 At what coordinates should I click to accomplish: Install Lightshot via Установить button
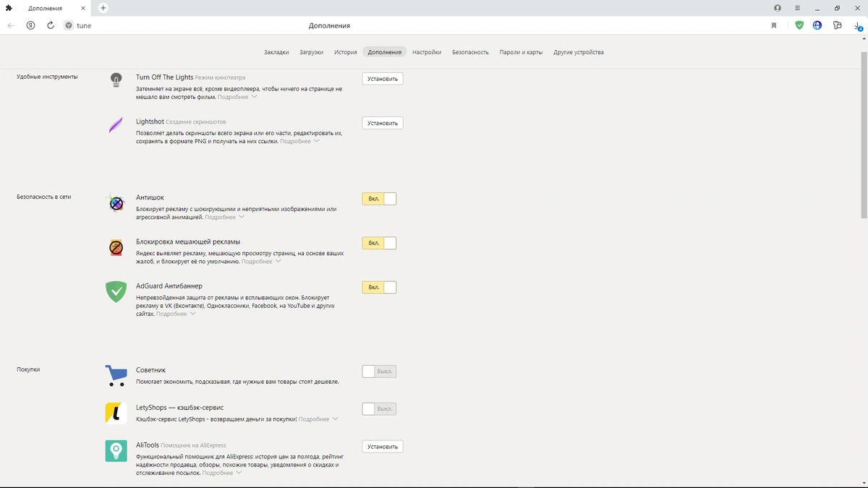point(383,123)
